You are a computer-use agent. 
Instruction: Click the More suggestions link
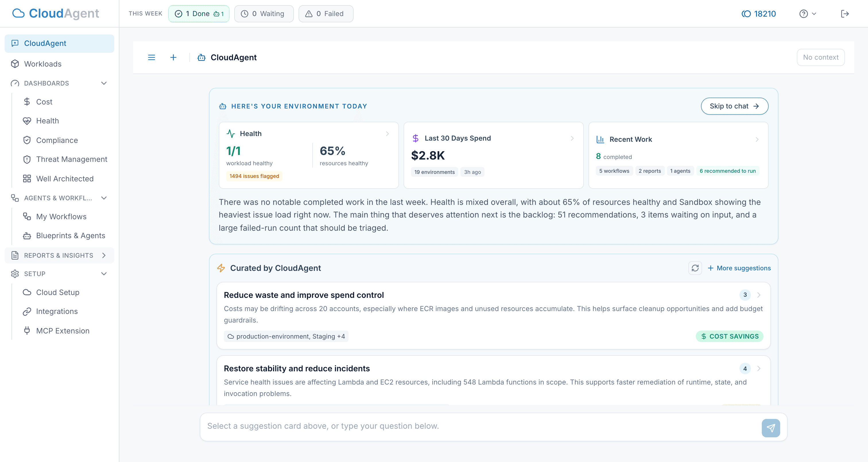point(739,268)
